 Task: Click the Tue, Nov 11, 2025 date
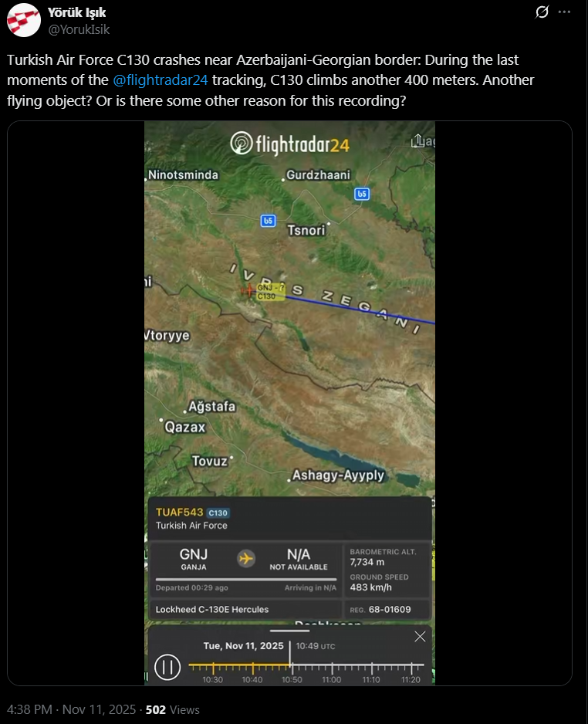(x=244, y=646)
